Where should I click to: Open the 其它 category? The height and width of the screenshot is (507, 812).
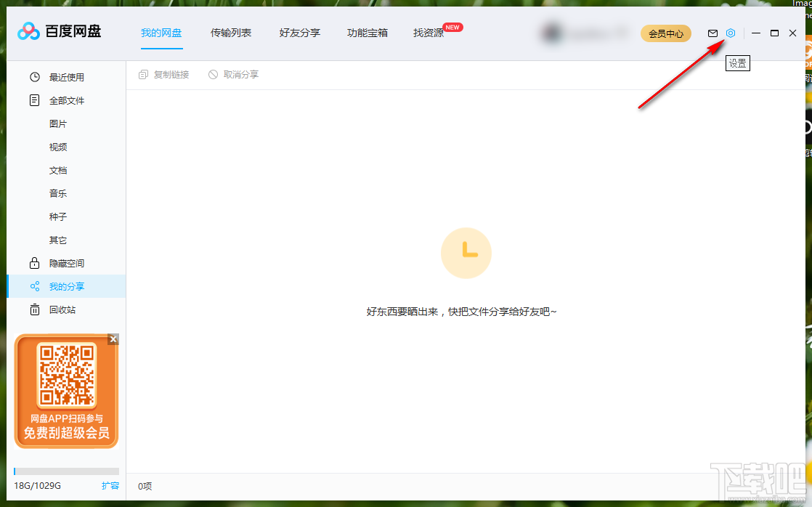click(x=58, y=240)
